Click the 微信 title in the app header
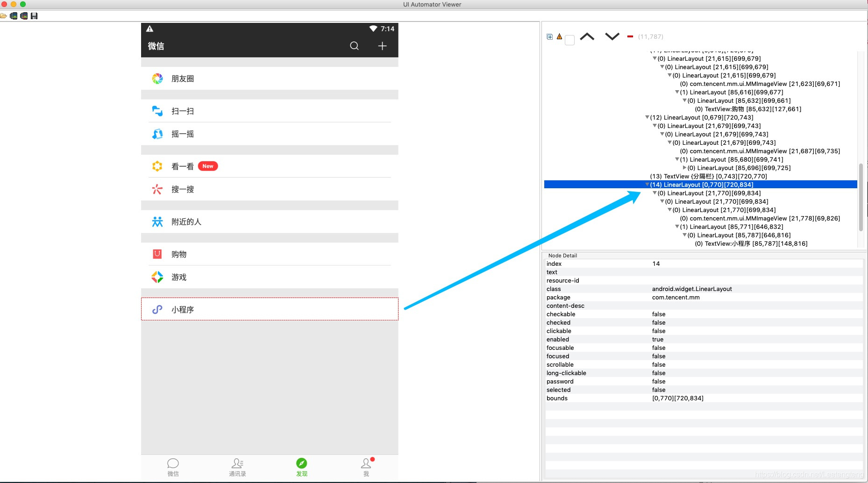The image size is (868, 483). click(x=156, y=46)
